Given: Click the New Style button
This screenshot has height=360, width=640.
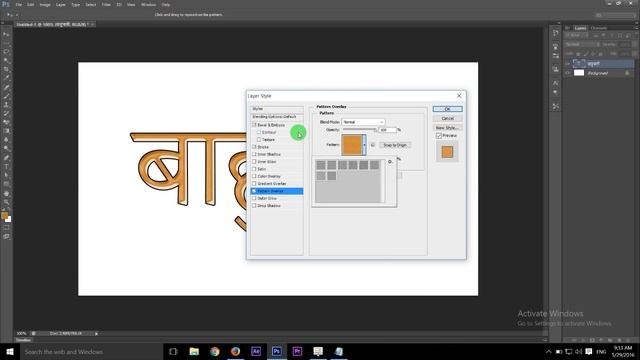Looking at the screenshot, I should pyautogui.click(x=447, y=128).
